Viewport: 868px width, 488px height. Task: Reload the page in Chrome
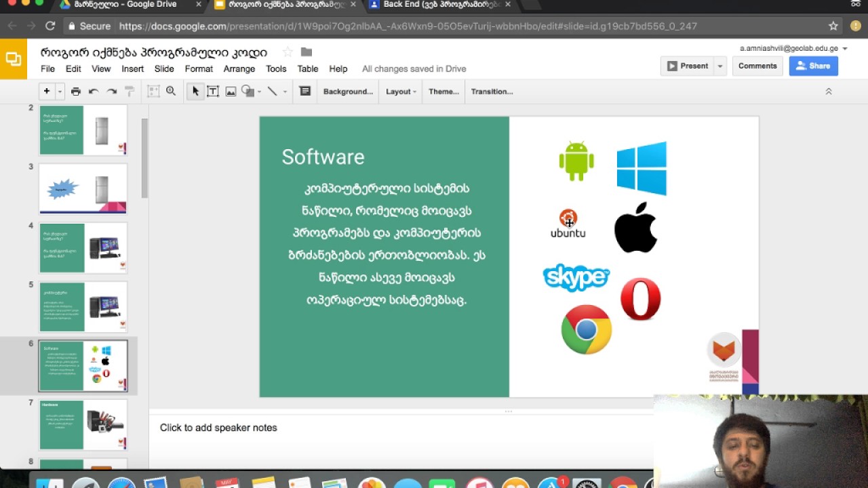point(50,26)
